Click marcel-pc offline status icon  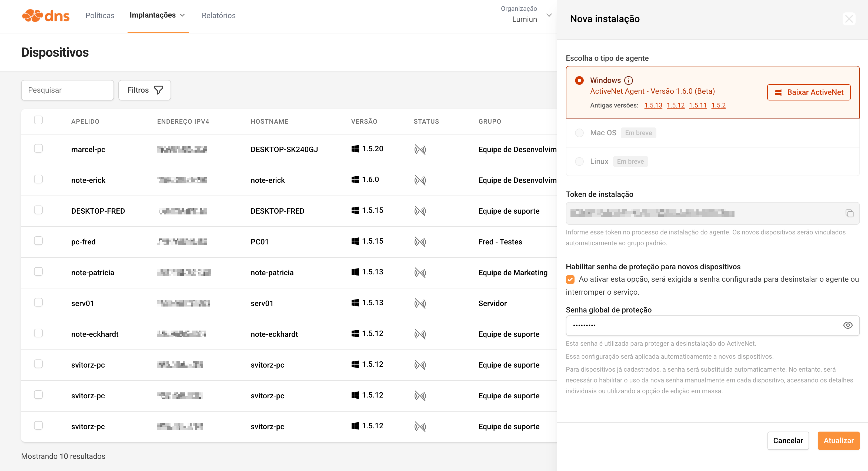click(420, 149)
